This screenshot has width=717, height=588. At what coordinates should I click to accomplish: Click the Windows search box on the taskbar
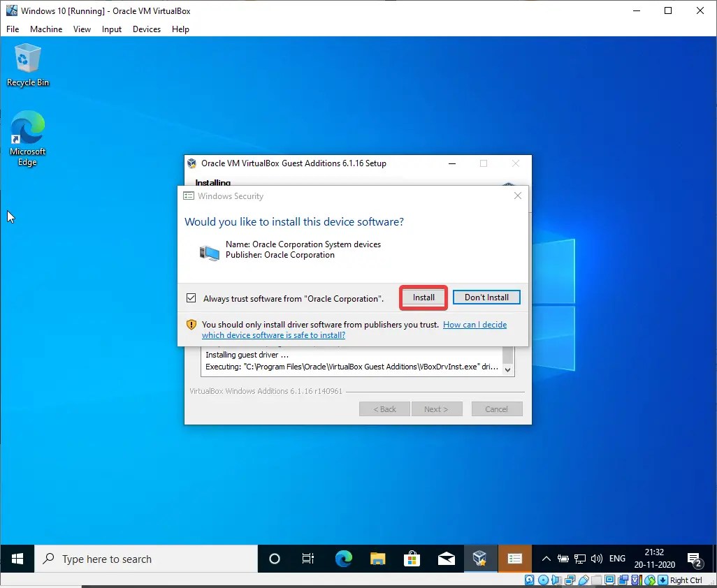147,559
